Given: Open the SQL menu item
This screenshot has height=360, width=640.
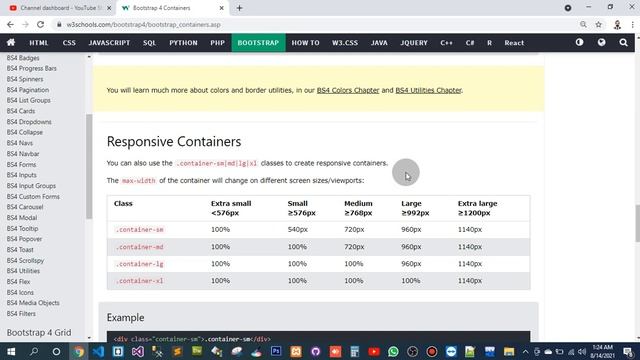Looking at the screenshot, I should (x=149, y=42).
